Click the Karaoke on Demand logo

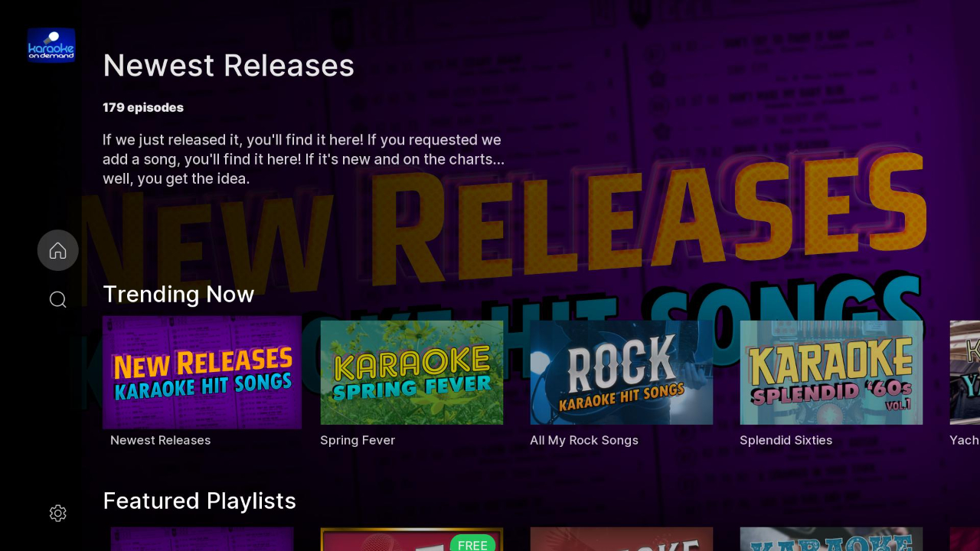coord(51,44)
